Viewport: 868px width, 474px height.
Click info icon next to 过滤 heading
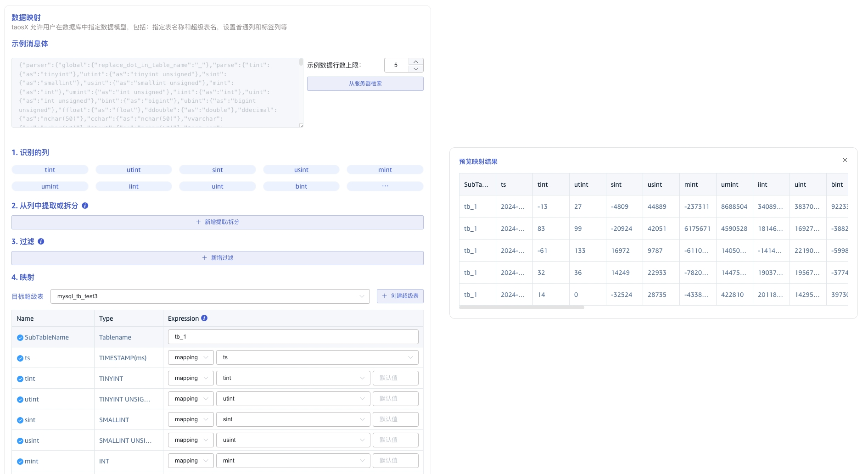(41, 241)
